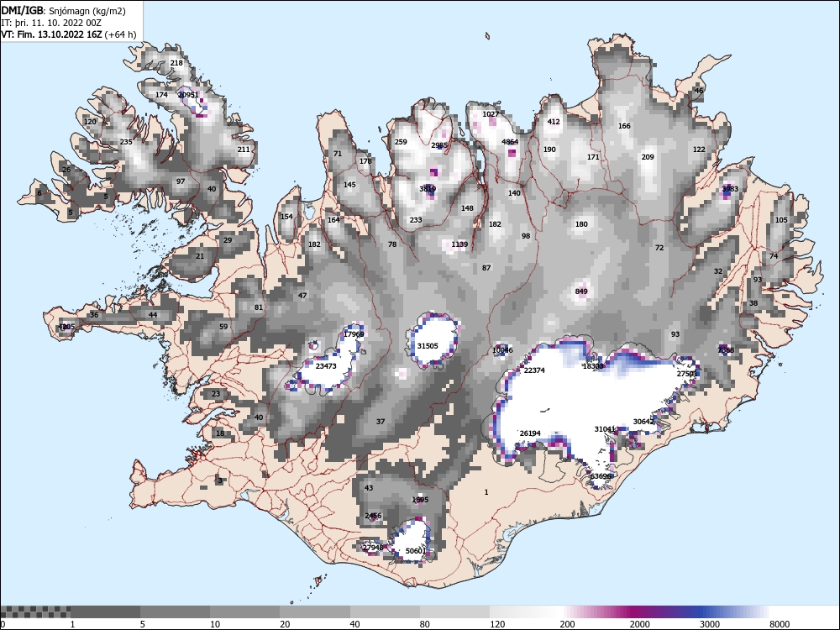Click the map value '26194'
This screenshot has height=630, width=840.
click(530, 433)
